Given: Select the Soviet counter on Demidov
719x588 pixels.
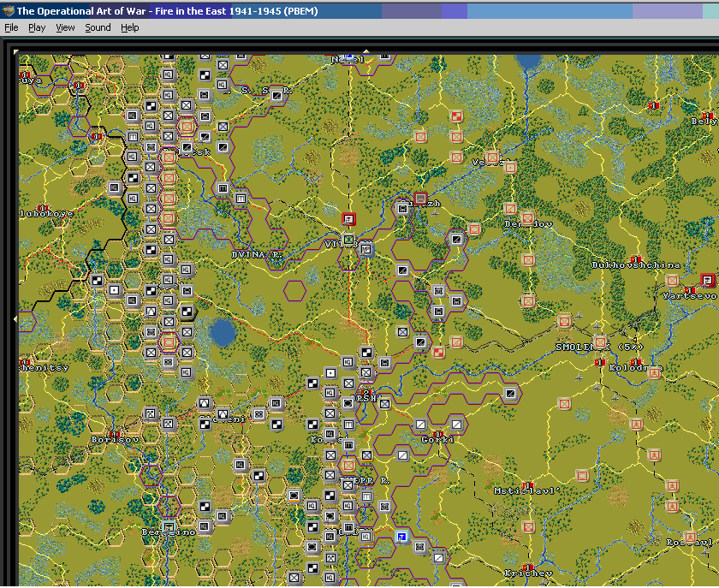Looking at the screenshot, I should tap(527, 218).
